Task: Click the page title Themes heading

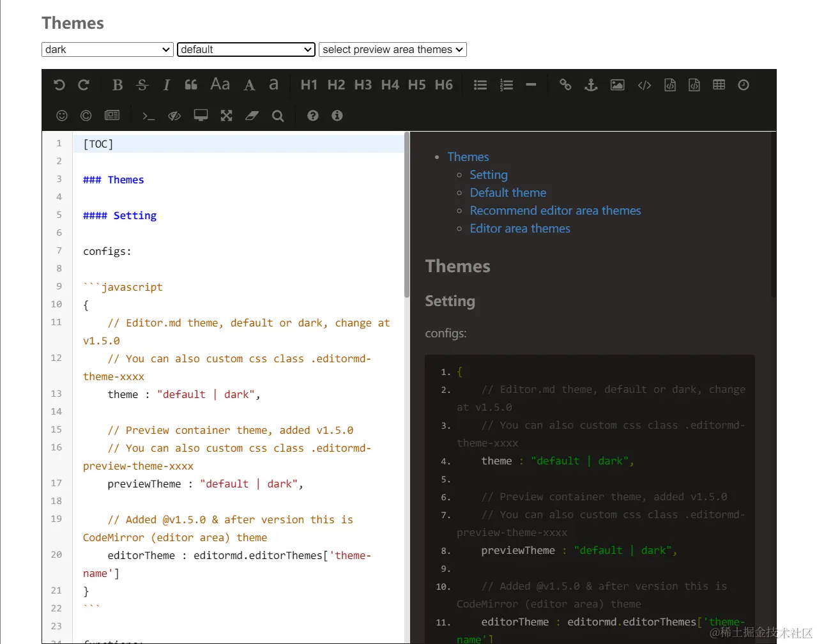Action: pos(73,23)
